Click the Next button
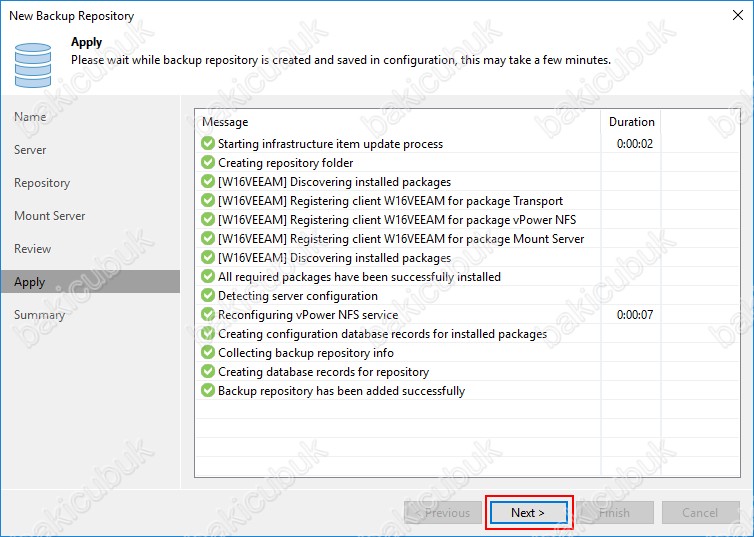Screen dimensions: 754x537 (x=528, y=513)
